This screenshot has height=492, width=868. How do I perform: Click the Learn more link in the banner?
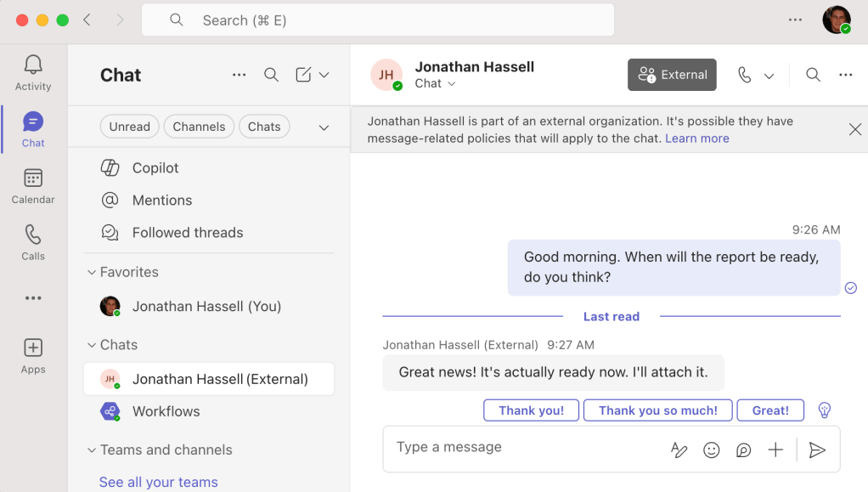point(696,138)
